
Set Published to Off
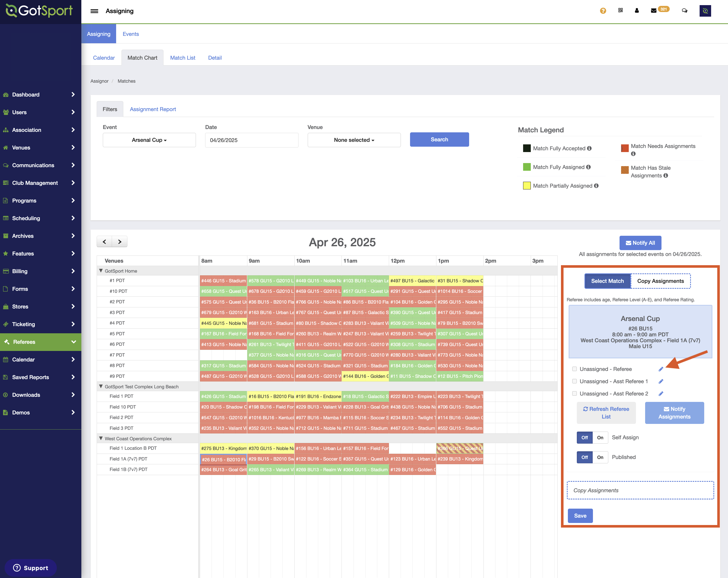coord(584,457)
